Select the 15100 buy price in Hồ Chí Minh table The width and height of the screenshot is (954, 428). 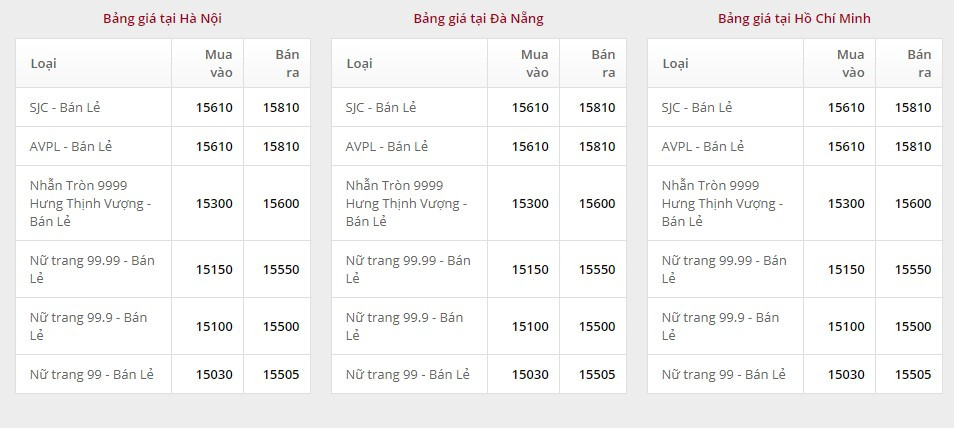click(x=847, y=326)
